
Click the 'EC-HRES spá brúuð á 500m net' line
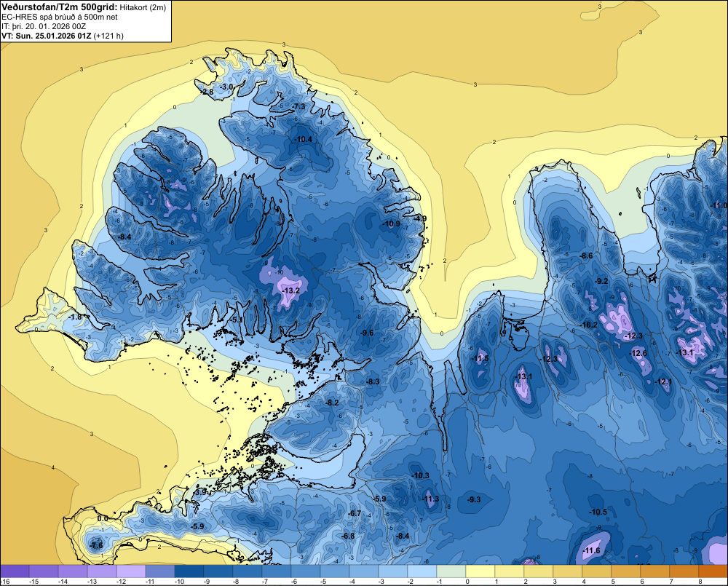[x=60, y=17]
